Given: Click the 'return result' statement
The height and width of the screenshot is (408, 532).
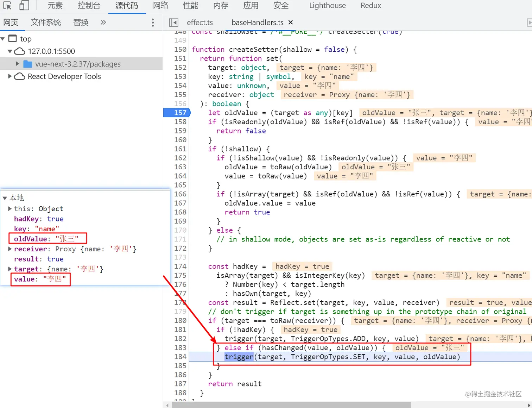Looking at the screenshot, I should point(235,384).
